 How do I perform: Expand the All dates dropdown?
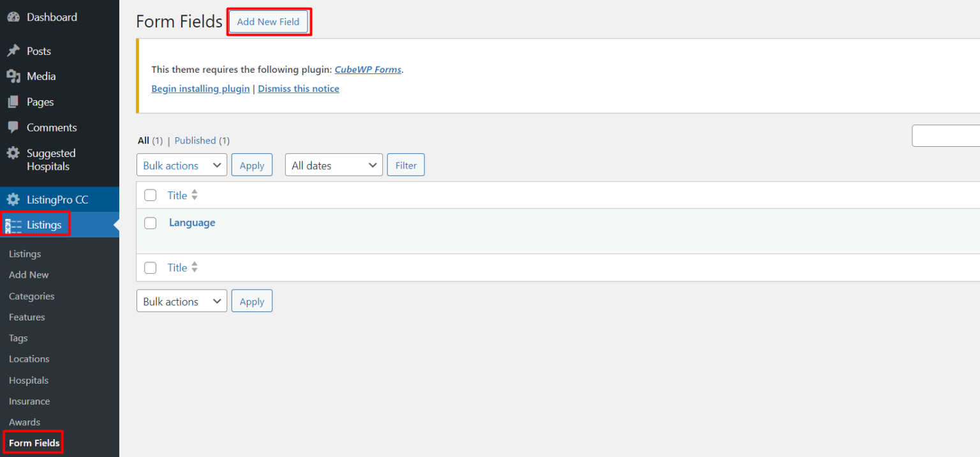(333, 165)
